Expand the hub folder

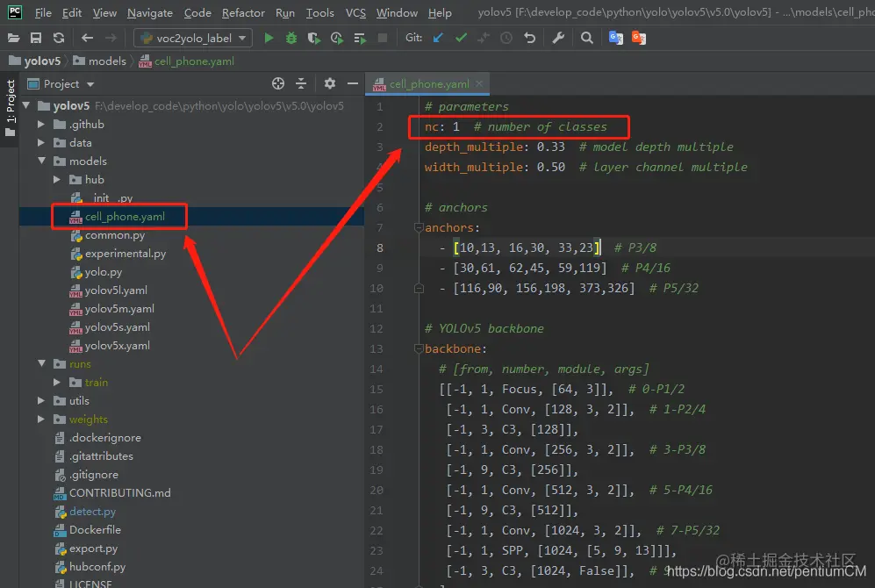(x=56, y=179)
